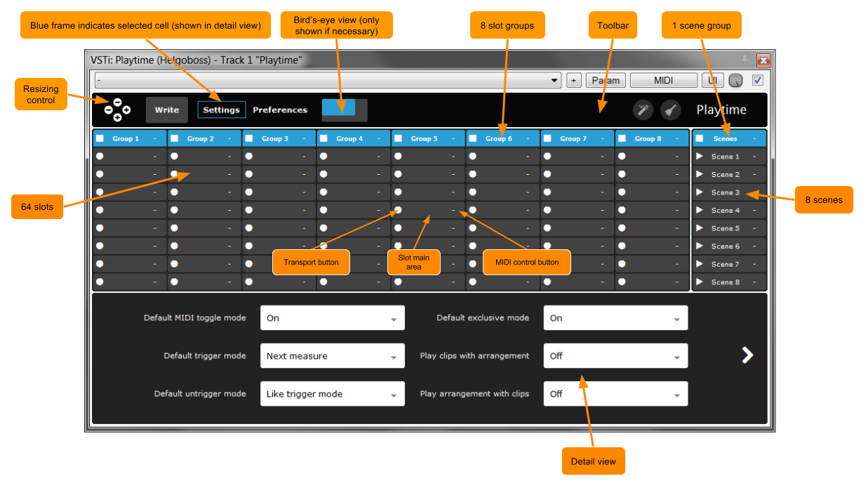Image resolution: width=868 pixels, height=488 pixels.
Task: Tick the Group 4 header checkbox
Action: [323, 138]
